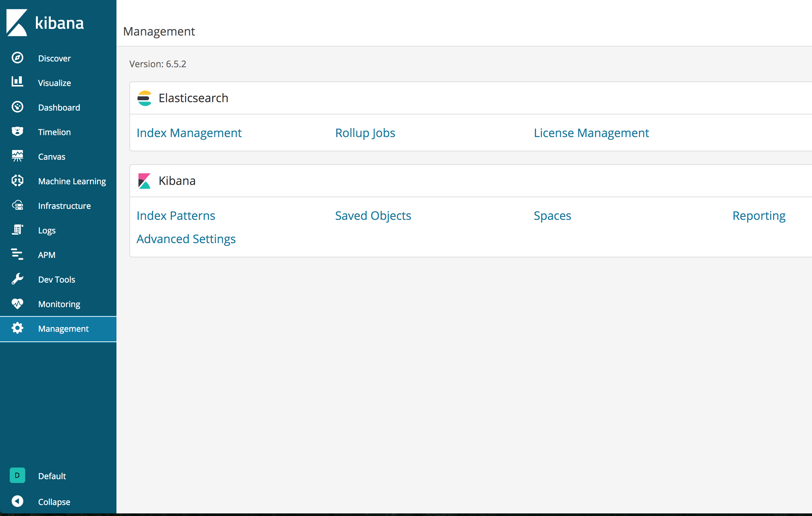Click the Kibana logo at top
The image size is (812, 516).
coord(45,23)
